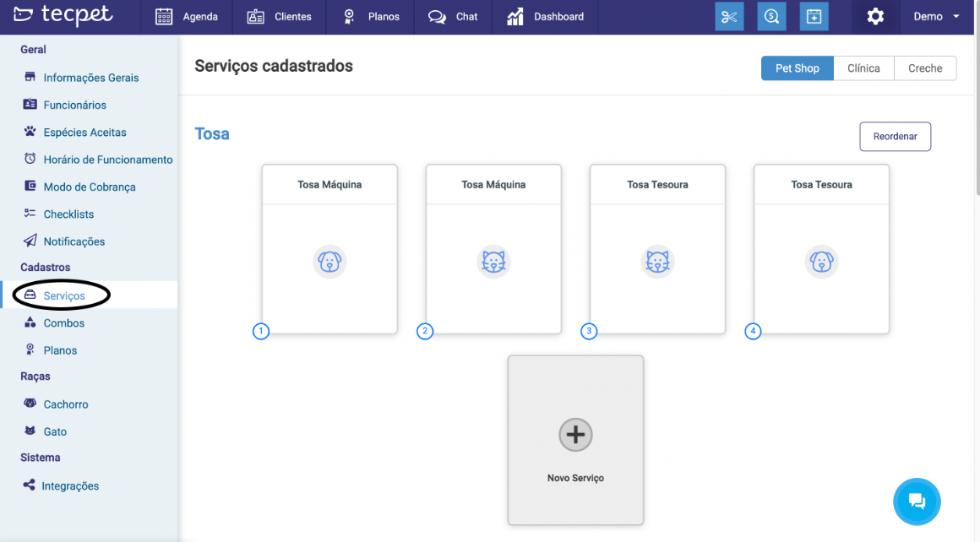Click the scissors icon in top bar
This screenshot has width=980, height=542.
coord(729,17)
